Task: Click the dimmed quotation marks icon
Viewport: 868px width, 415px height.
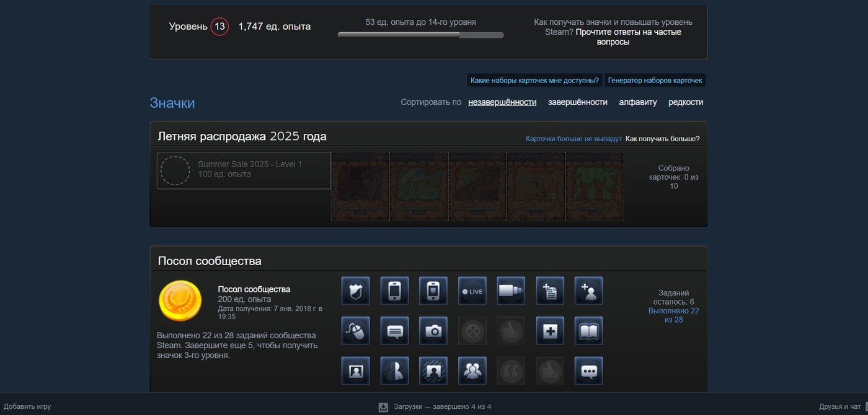Action: point(511,370)
